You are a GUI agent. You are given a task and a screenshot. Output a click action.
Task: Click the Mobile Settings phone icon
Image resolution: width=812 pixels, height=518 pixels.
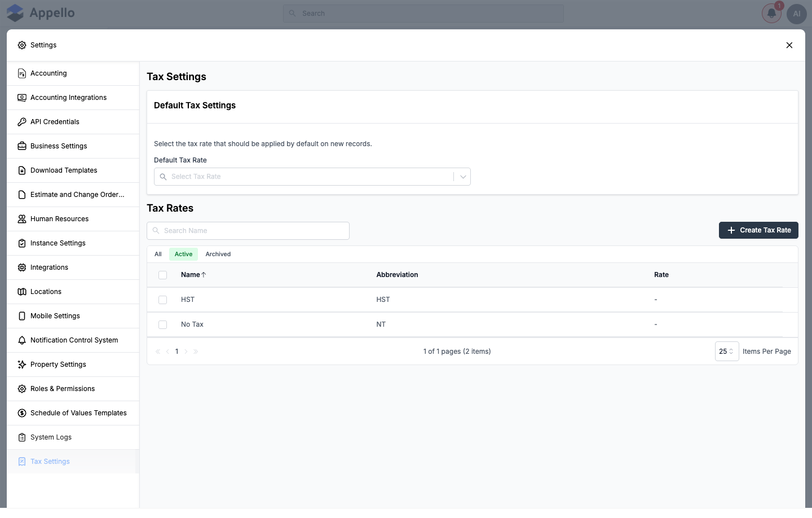tap(22, 316)
